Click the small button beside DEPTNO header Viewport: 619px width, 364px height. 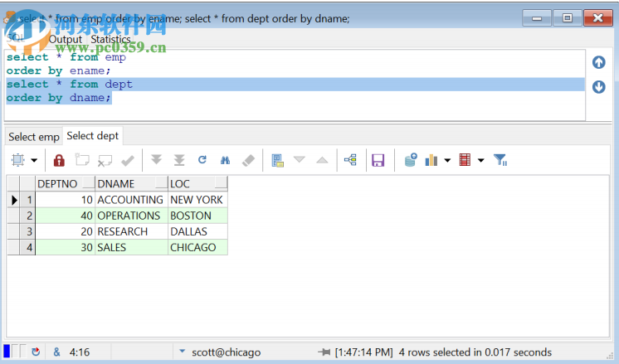89,182
